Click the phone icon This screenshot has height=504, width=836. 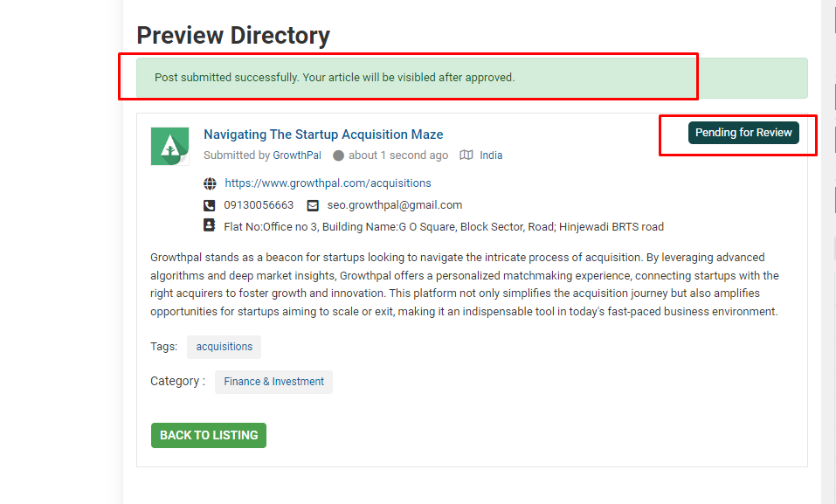210,205
